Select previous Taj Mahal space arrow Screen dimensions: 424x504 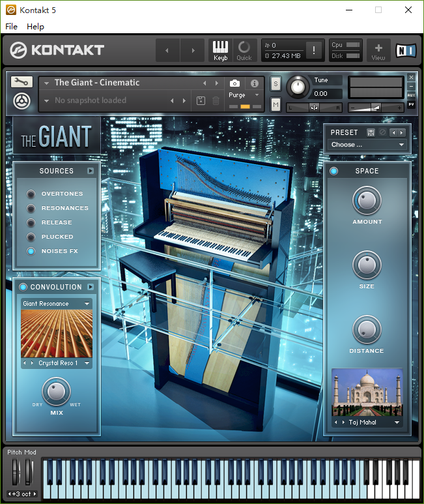(335, 422)
